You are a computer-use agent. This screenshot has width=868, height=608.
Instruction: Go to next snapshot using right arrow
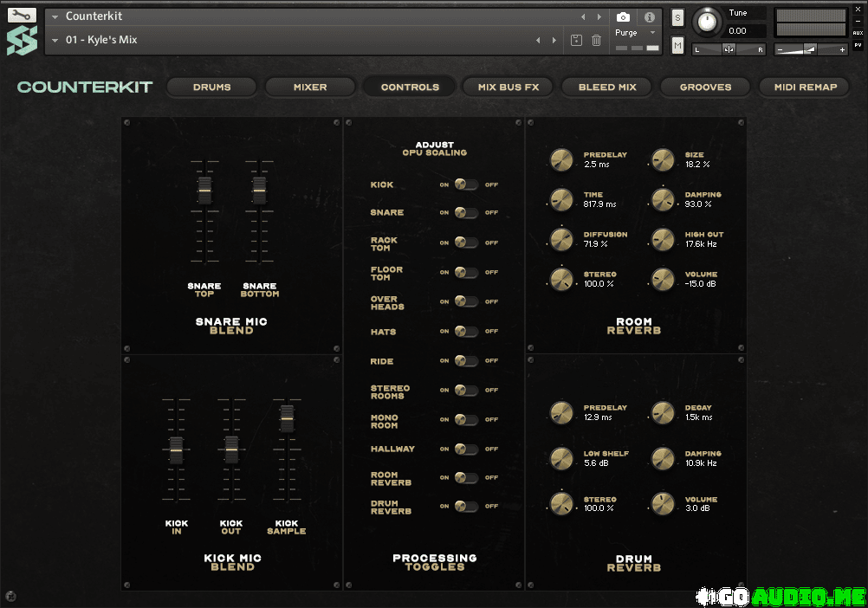pyautogui.click(x=554, y=40)
